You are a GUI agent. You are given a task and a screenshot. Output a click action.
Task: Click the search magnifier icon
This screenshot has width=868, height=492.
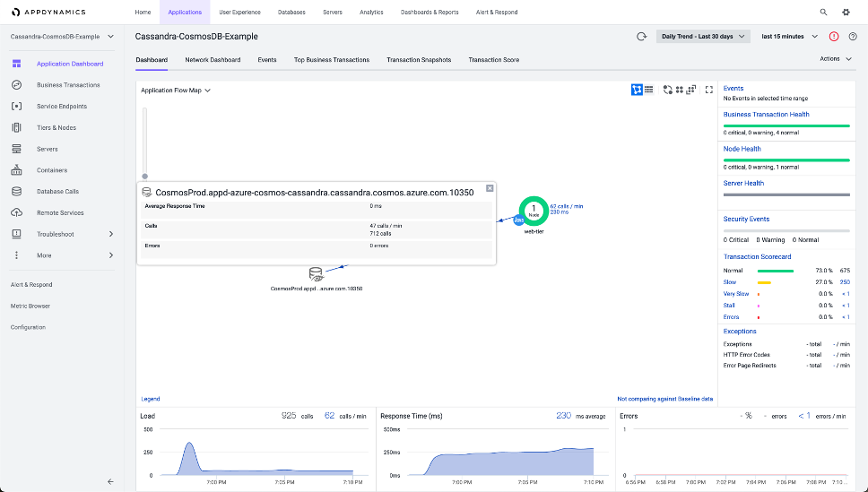point(823,13)
